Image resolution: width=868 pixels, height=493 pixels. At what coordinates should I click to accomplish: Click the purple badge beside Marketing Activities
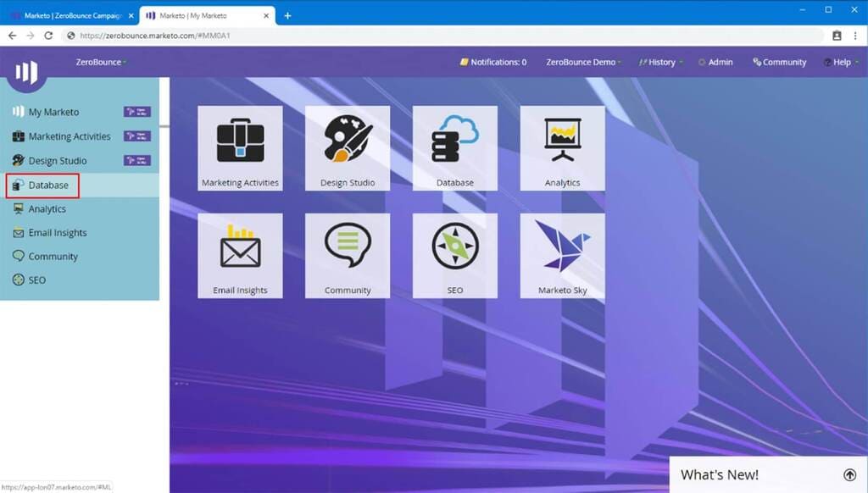pos(136,136)
